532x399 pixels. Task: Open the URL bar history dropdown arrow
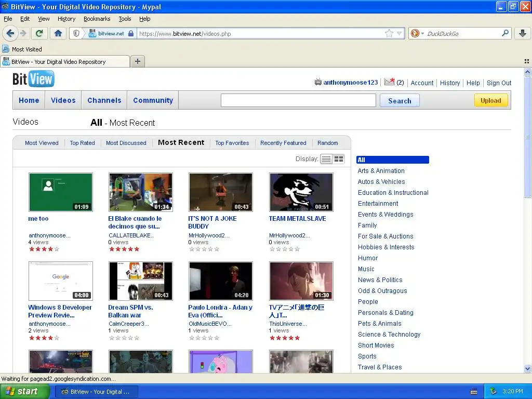[x=400, y=33]
